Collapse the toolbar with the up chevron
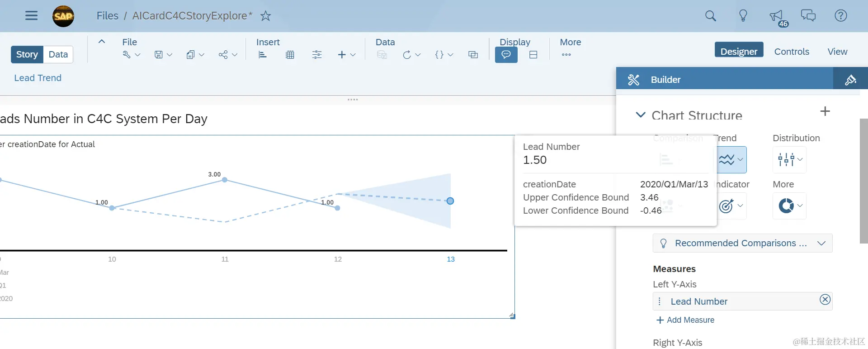Image resolution: width=868 pixels, height=349 pixels. [x=102, y=41]
